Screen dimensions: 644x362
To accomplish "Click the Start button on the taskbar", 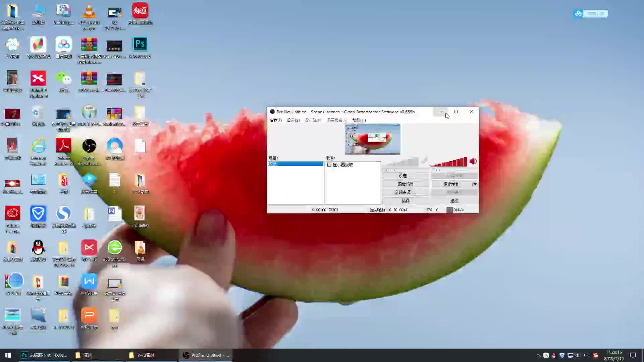I will (x=8, y=355).
